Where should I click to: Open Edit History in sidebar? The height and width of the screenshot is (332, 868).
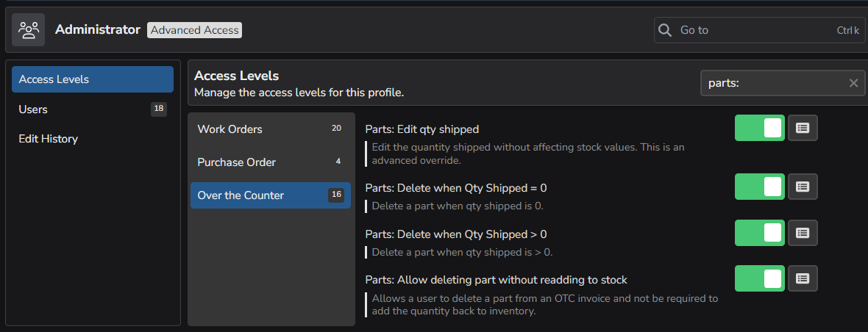(x=93, y=139)
